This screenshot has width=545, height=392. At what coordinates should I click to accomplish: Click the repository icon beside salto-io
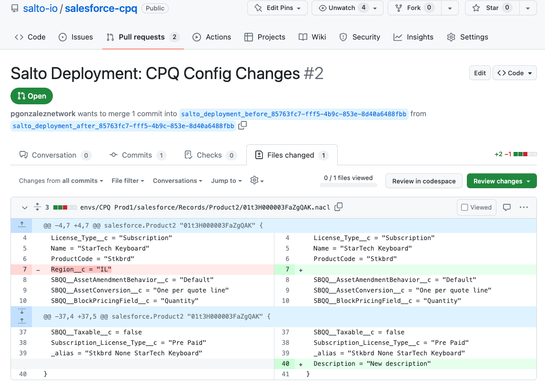click(x=15, y=9)
